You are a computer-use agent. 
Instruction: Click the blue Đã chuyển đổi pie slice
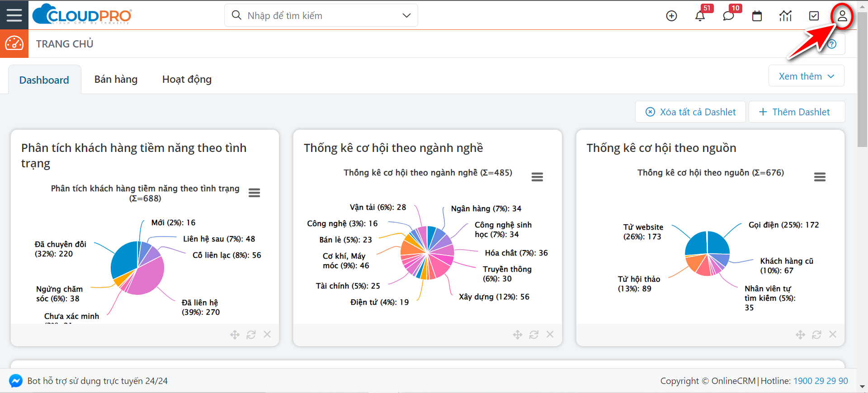coord(124,259)
